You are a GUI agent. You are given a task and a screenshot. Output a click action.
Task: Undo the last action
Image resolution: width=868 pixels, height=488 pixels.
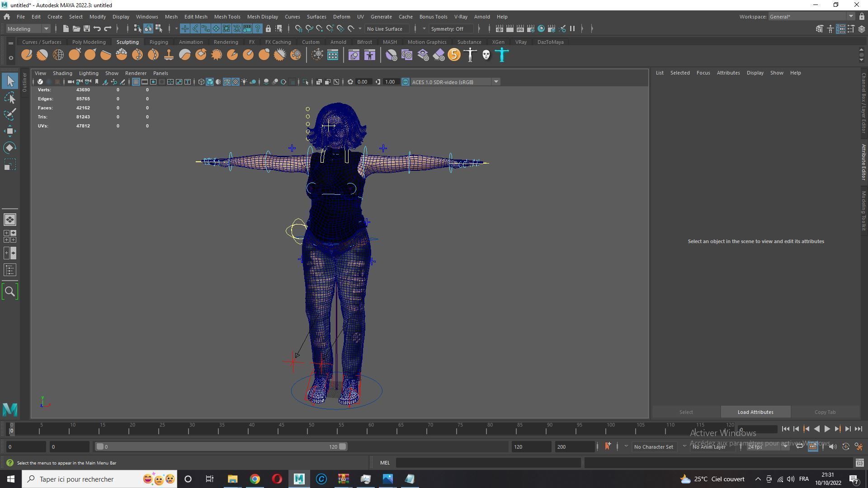coord(97,29)
